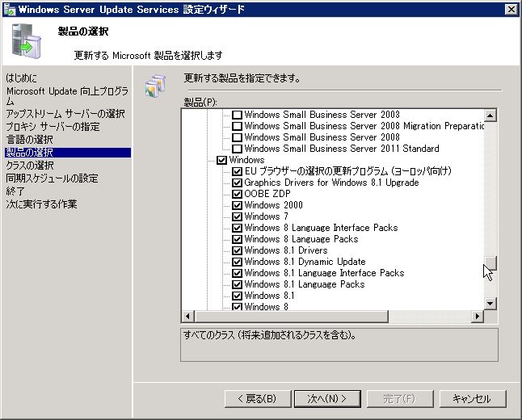Image resolution: width=522 pixels, height=420 pixels.
Task: Uncheck the Windows 2000 checkbox
Action: (x=237, y=205)
